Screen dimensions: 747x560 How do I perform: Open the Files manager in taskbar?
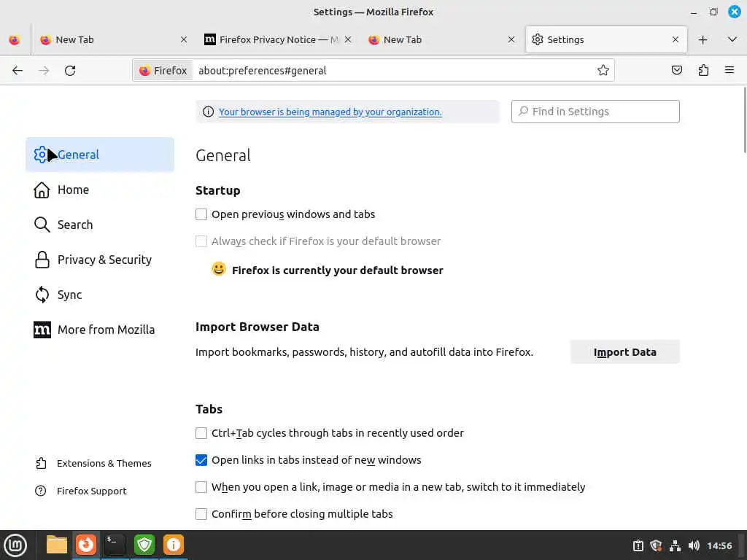(x=56, y=545)
